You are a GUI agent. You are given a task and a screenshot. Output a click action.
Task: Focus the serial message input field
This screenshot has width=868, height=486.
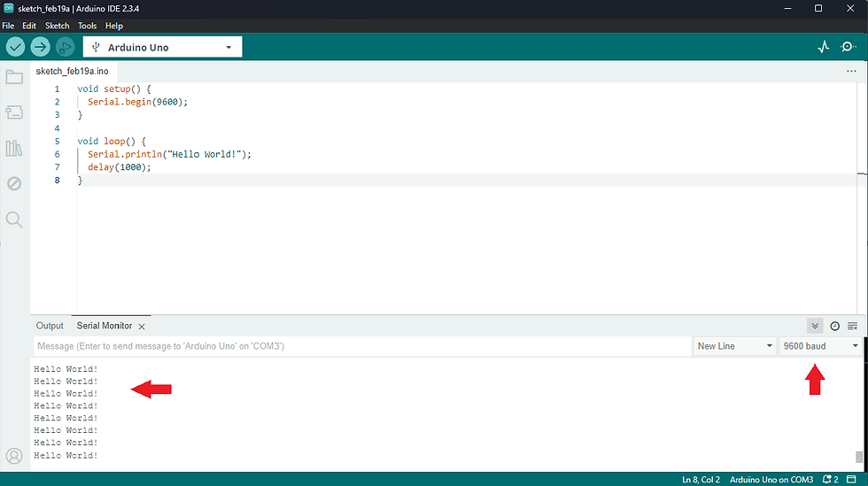(x=362, y=346)
